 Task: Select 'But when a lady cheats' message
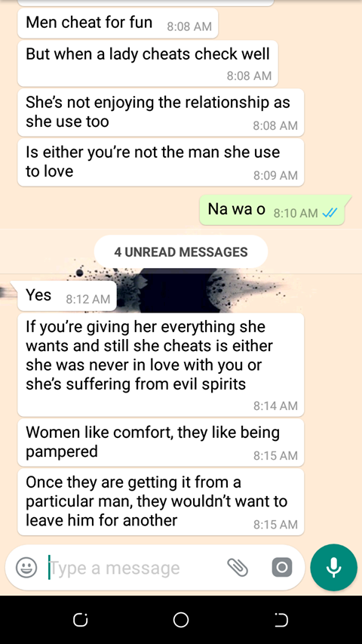pyautogui.click(x=148, y=63)
